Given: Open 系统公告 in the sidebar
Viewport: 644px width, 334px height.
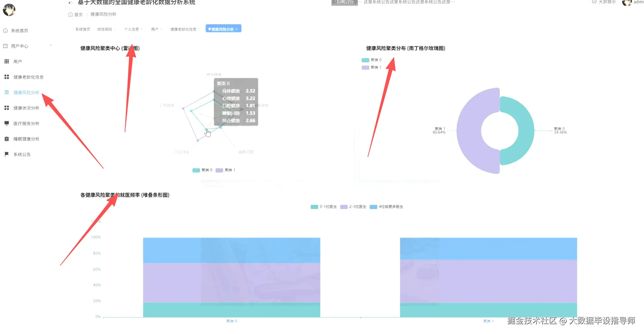Looking at the screenshot, I should point(22,154).
